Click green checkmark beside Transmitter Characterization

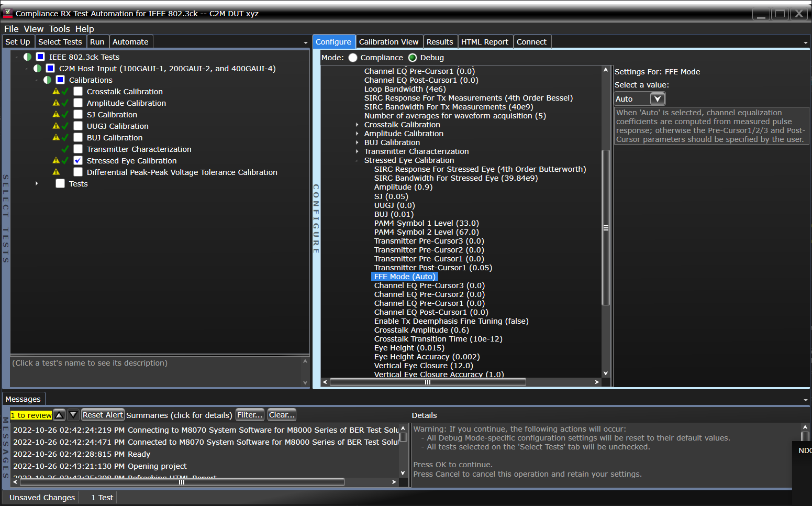click(x=65, y=149)
